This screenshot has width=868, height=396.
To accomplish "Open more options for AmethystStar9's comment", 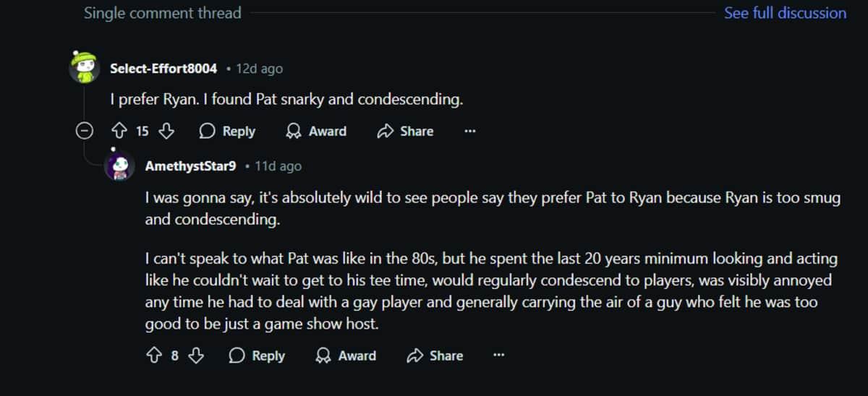I will click(x=498, y=356).
